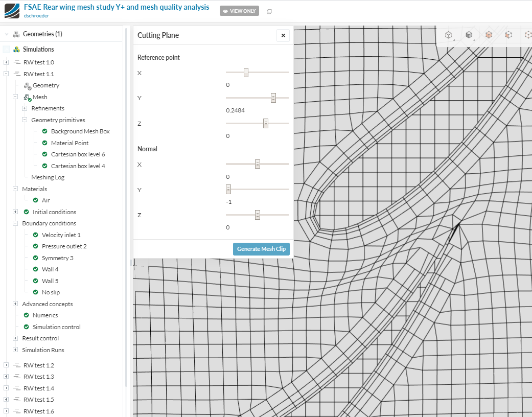Click green check beside Numerics

27,315
